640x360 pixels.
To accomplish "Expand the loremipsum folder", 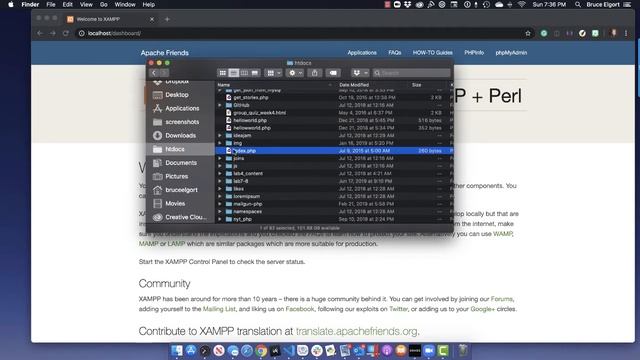I will pyautogui.click(x=220, y=196).
